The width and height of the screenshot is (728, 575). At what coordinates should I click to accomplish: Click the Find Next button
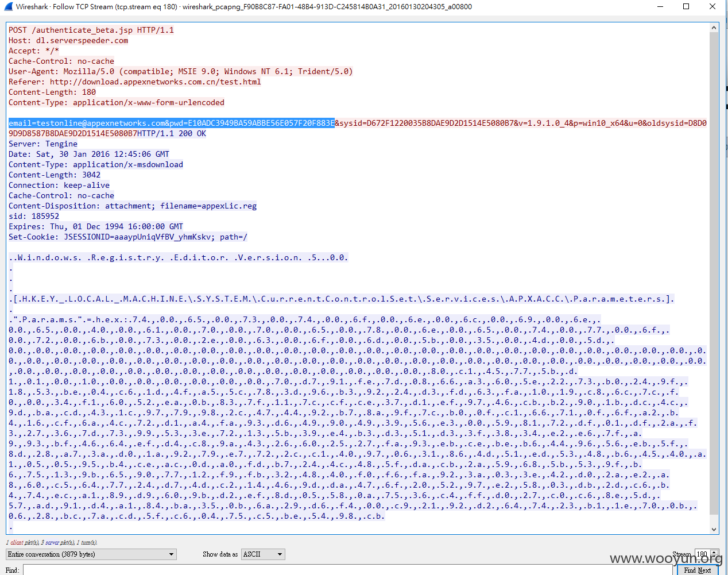coord(698,570)
